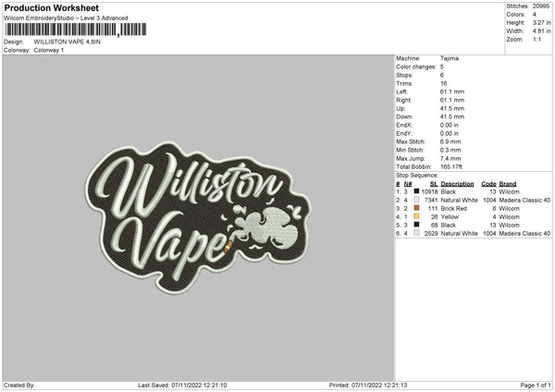
Task: Click the black swatch in row 5
Action: click(416, 225)
